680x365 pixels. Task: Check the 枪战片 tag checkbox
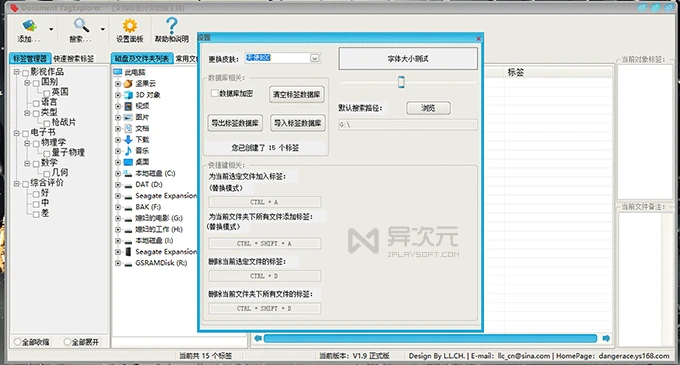tap(47, 123)
